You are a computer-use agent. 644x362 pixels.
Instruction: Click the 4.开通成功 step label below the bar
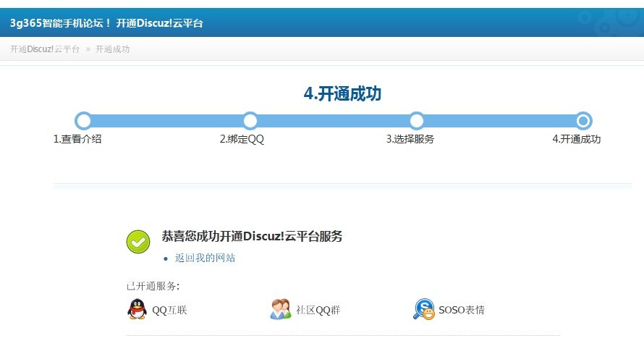pos(576,139)
